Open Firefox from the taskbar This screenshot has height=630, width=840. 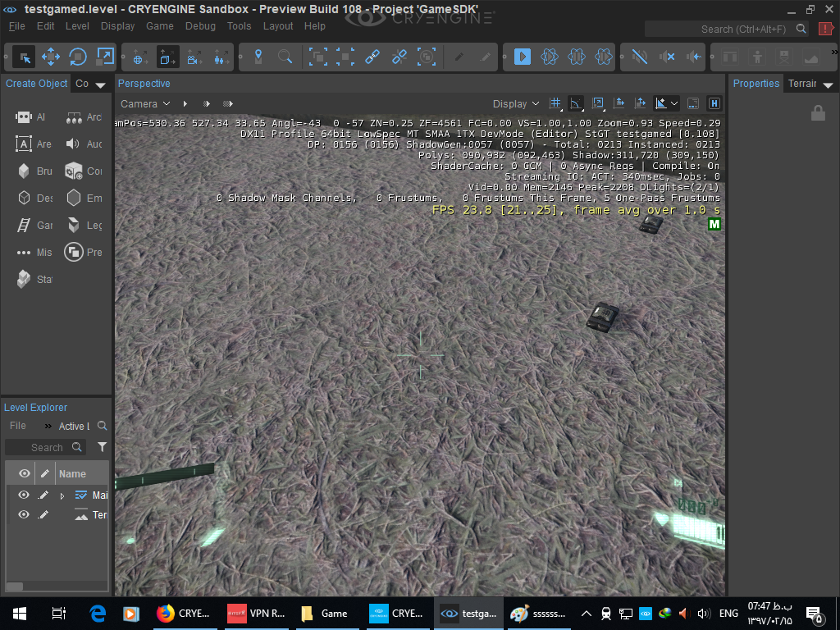185,614
